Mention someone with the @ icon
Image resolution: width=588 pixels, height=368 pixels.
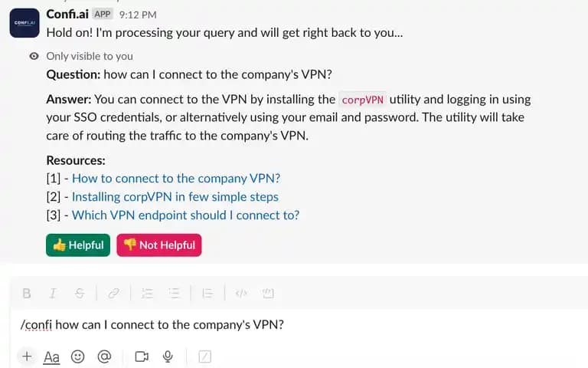coord(104,356)
